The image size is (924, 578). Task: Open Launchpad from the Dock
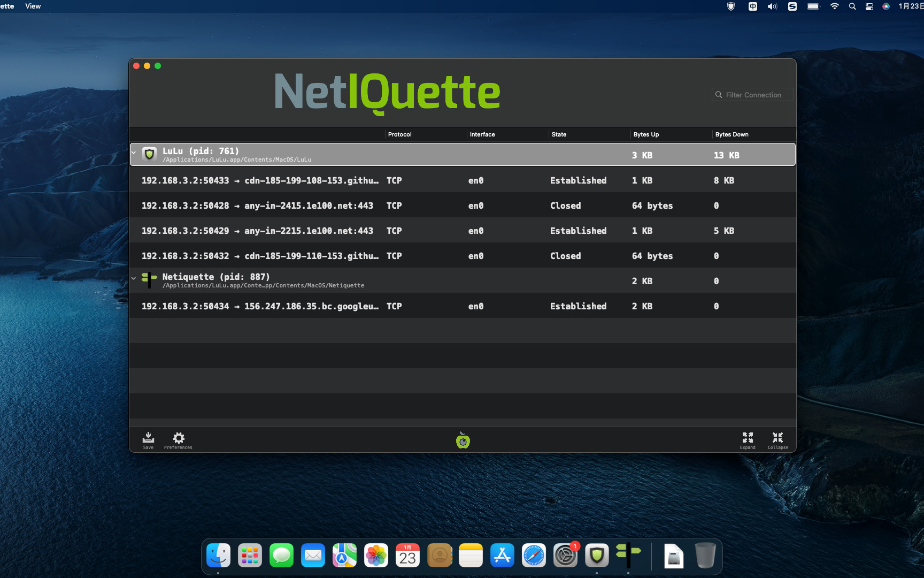coord(250,556)
